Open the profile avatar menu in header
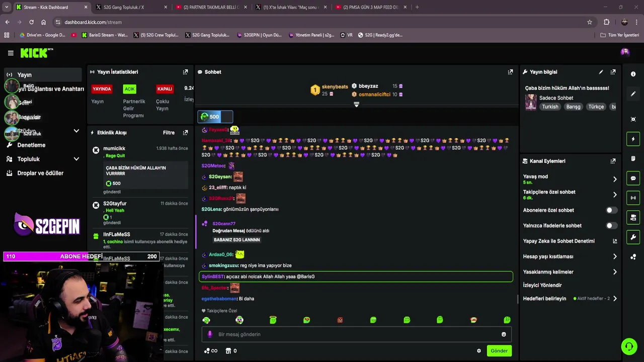The width and height of the screenshot is (644, 362). point(625,52)
